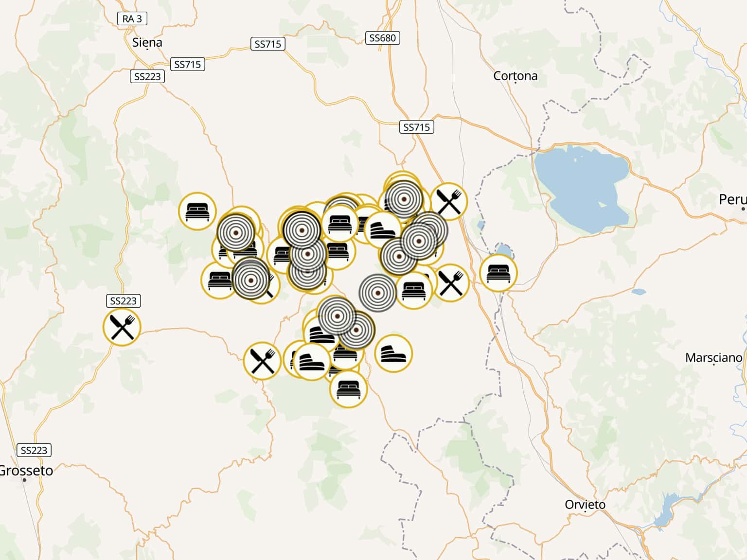Viewport: 747px width, 560px height.
Task: Open the northeastern restaurant marker near the SS715 road
Action: click(x=448, y=201)
